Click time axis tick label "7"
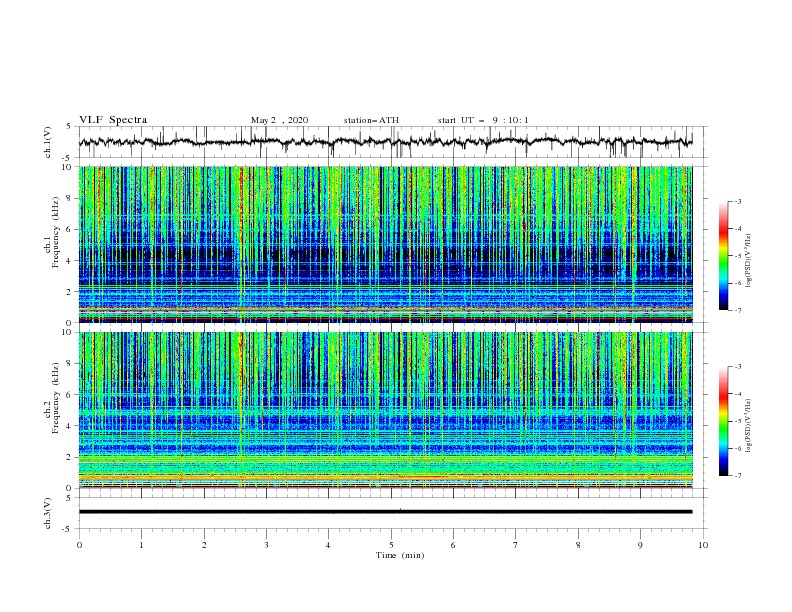The height and width of the screenshot is (612, 792). click(x=516, y=545)
